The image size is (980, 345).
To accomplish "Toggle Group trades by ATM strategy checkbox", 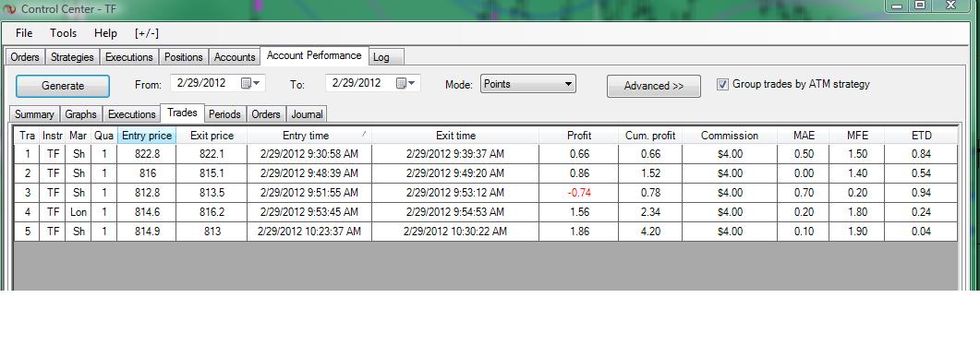I will [722, 84].
